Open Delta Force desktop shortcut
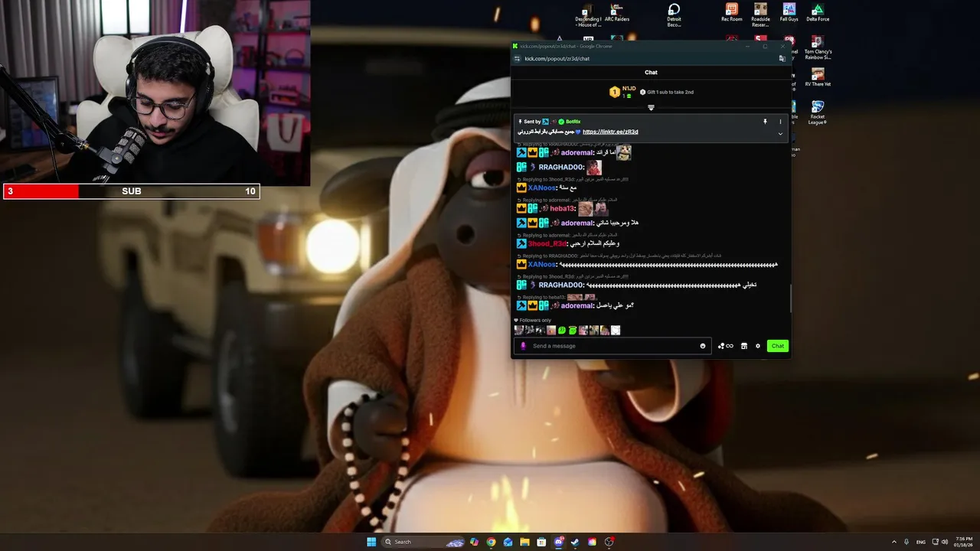 818,13
